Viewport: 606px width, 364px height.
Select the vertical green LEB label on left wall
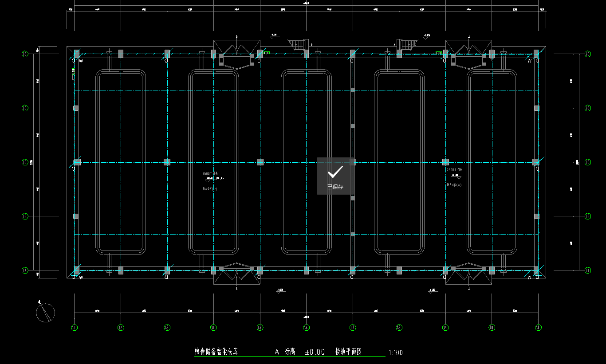[73, 71]
